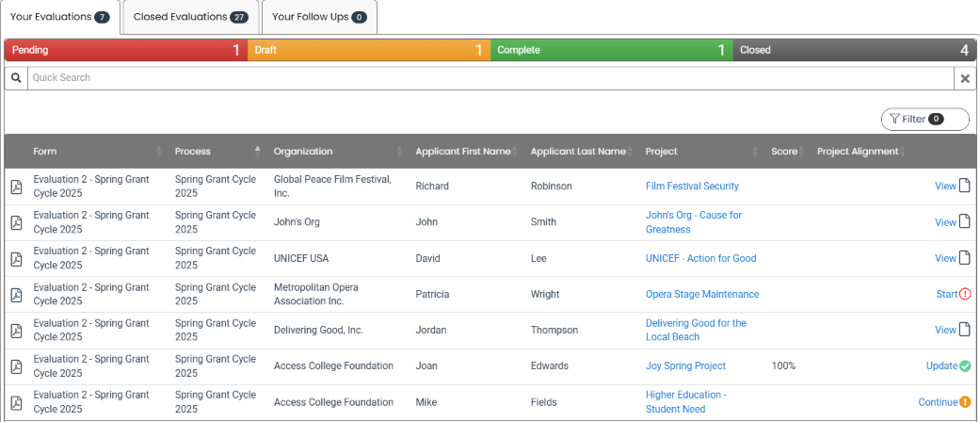Switch to Your Follow Ups tab
980x422 pixels.
pos(319,17)
